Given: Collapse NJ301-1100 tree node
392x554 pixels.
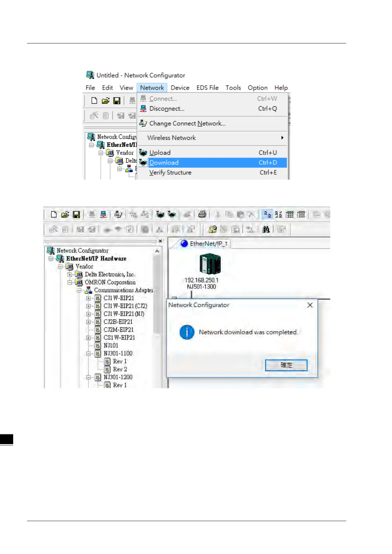Looking at the screenshot, I should coord(88,353).
